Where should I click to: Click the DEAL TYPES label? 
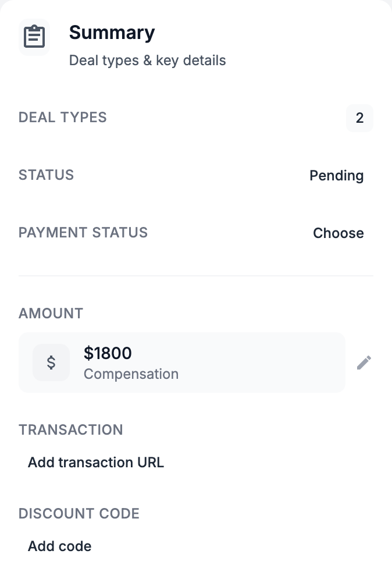[x=63, y=118]
